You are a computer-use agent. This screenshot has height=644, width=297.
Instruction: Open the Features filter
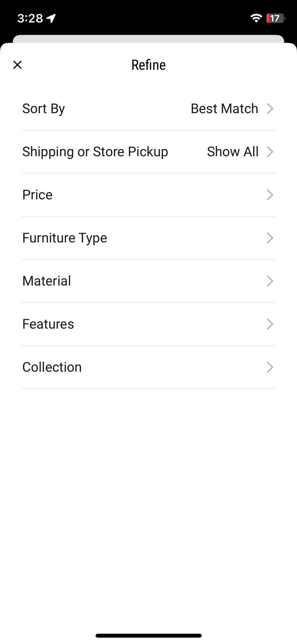(x=148, y=324)
